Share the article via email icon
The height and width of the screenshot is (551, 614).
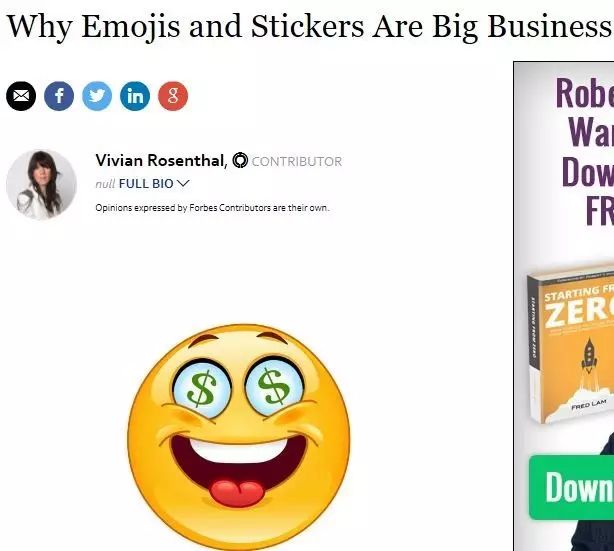21,96
